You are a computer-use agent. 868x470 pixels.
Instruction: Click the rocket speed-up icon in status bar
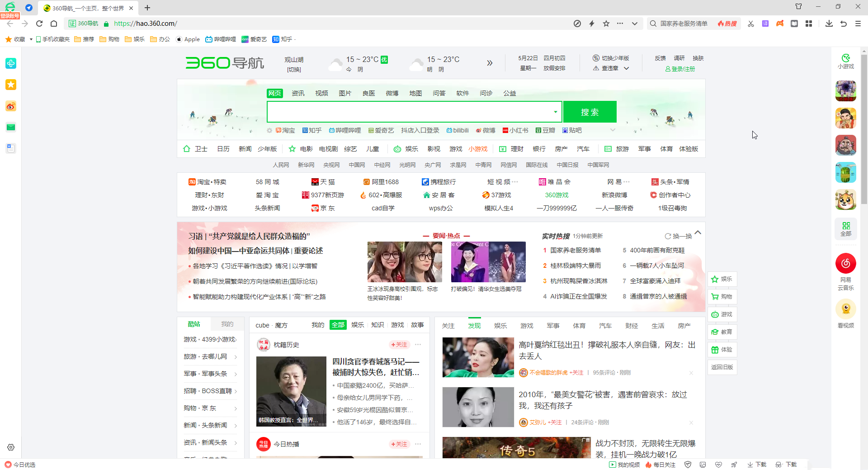coord(734,465)
